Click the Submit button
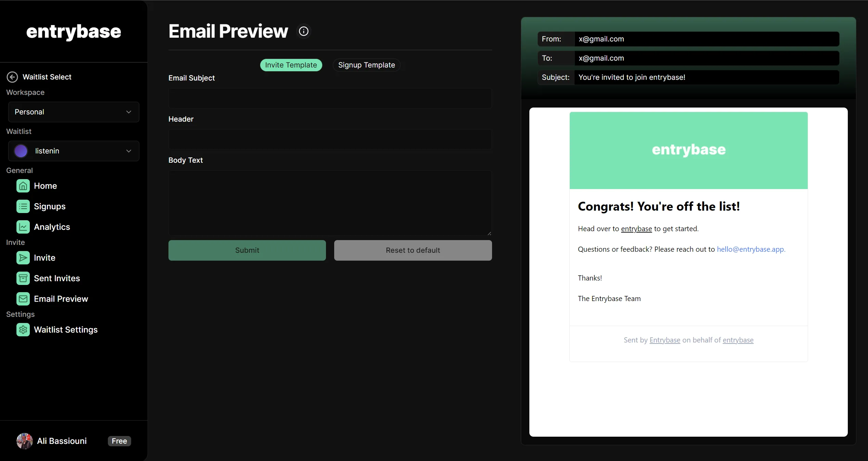This screenshot has height=461, width=868. pyautogui.click(x=247, y=250)
